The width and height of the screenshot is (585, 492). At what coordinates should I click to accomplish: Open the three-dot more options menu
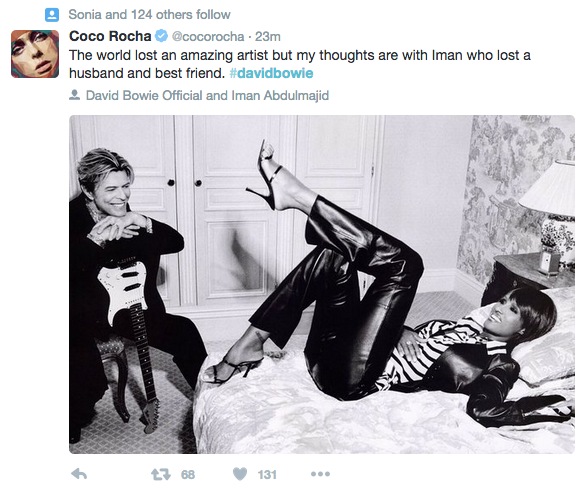320,474
